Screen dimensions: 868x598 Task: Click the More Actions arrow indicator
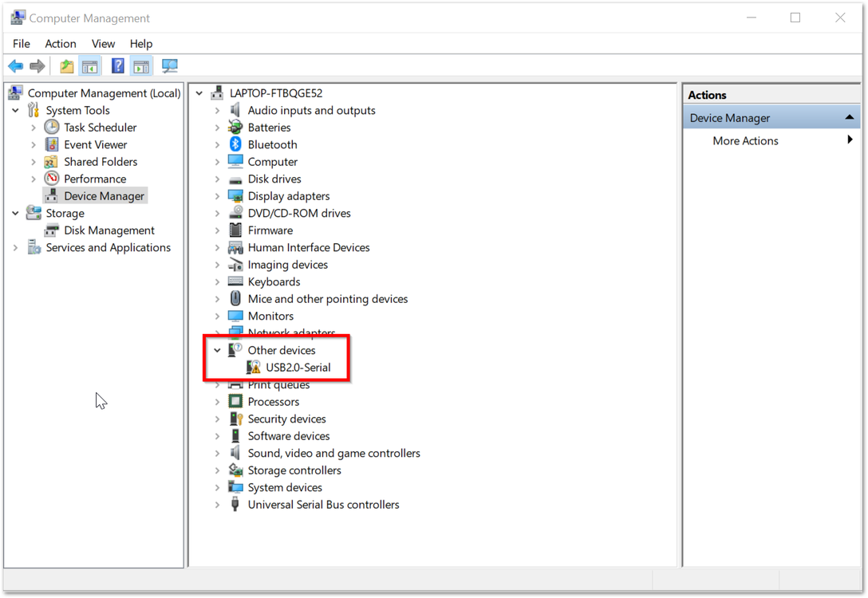[x=850, y=140]
